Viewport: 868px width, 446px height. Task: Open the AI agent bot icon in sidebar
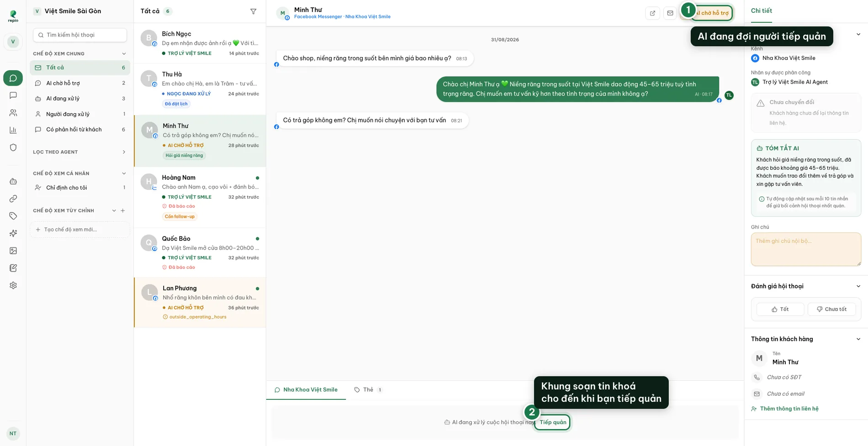(x=13, y=181)
